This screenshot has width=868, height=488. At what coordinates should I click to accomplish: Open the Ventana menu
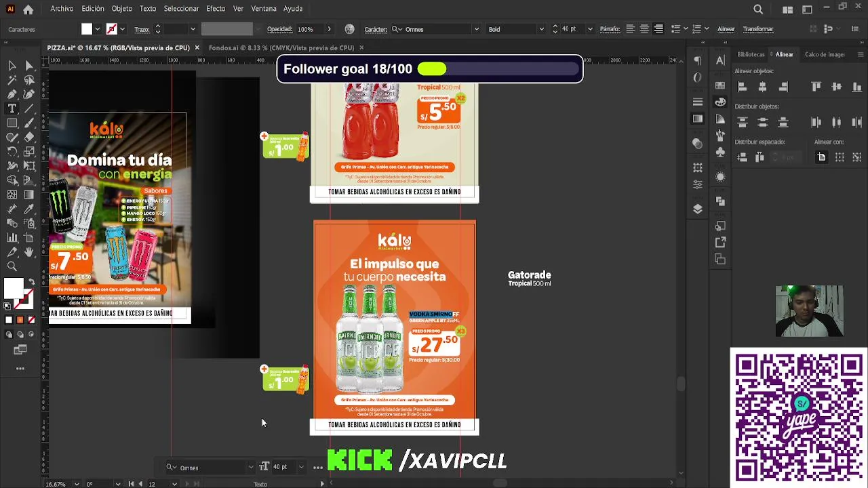coord(264,9)
